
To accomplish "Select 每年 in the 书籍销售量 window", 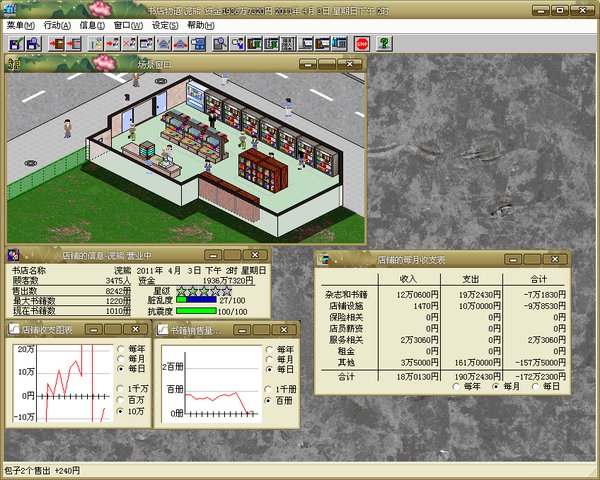I will pyautogui.click(x=269, y=349).
